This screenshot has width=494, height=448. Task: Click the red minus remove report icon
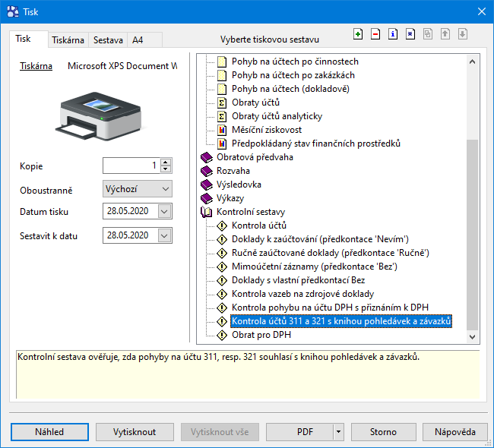pos(375,34)
